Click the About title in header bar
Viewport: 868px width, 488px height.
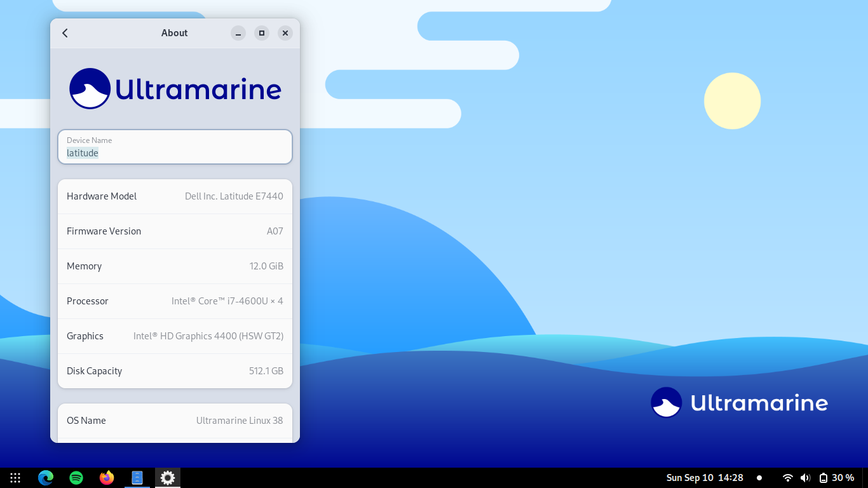175,33
